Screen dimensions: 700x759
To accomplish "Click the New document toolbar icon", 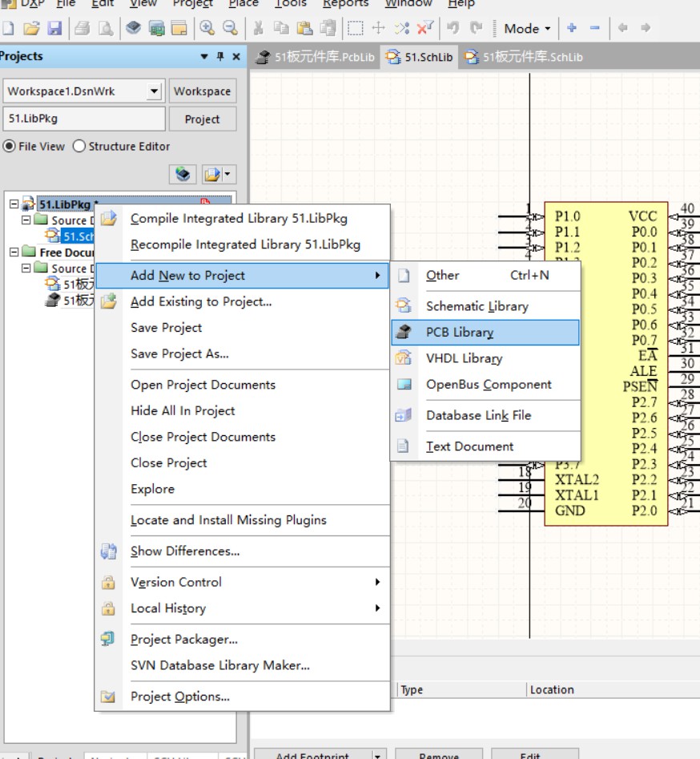I will coord(8,28).
